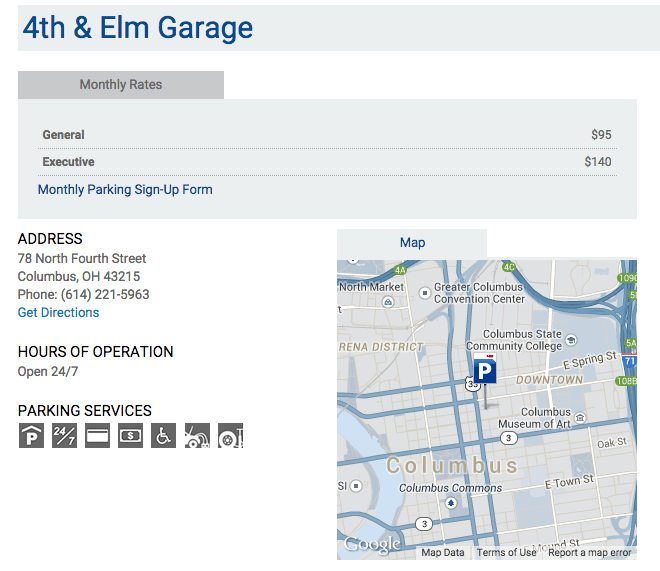Click the Google logo on the map
This screenshot has width=660, height=571.
click(x=372, y=544)
